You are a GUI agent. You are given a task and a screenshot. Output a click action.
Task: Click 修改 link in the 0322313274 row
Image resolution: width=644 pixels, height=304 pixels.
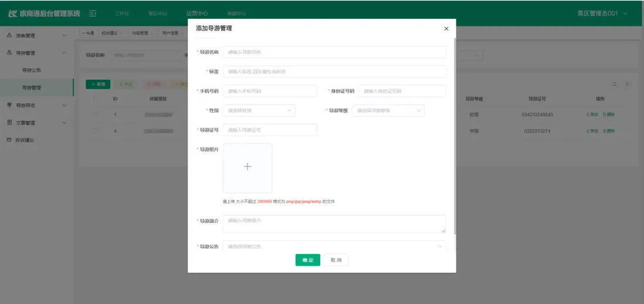click(592, 131)
